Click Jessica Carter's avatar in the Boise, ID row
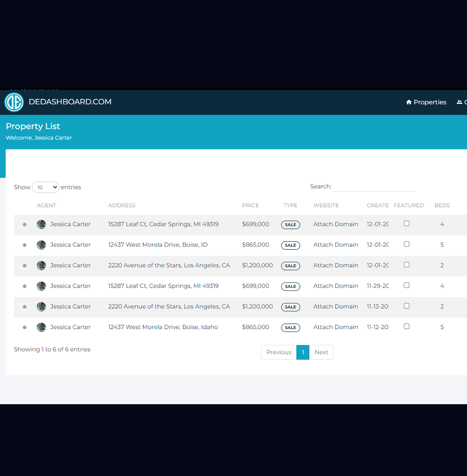The width and height of the screenshot is (467, 476). click(x=41, y=245)
